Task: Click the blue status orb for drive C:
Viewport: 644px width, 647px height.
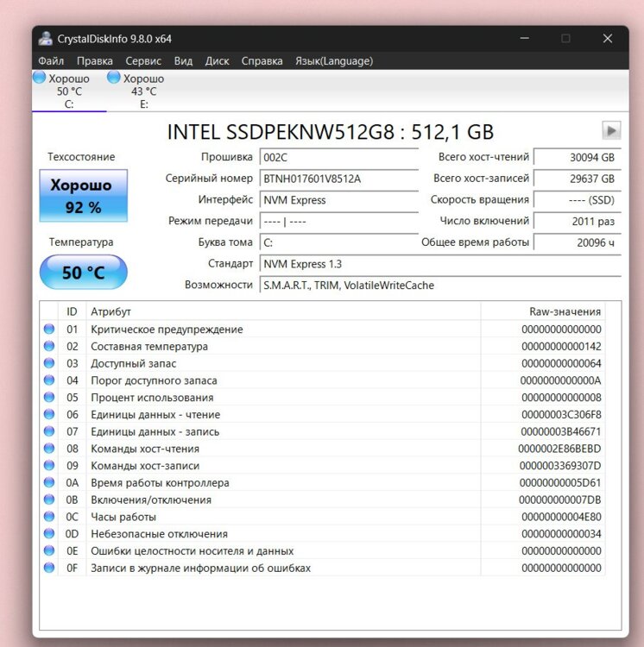Action: pyautogui.click(x=40, y=78)
